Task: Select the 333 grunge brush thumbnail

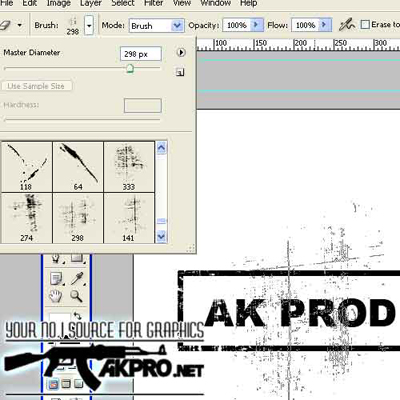Action: pyautogui.click(x=129, y=167)
